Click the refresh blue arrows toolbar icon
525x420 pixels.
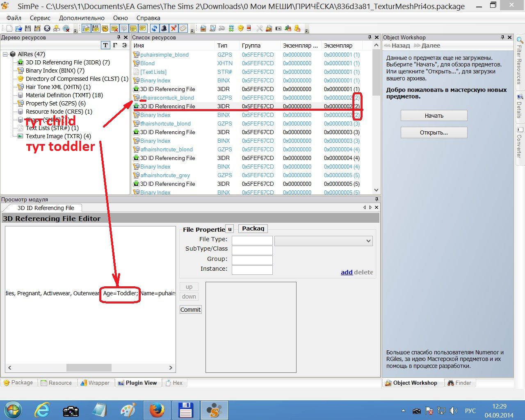[x=154, y=28]
